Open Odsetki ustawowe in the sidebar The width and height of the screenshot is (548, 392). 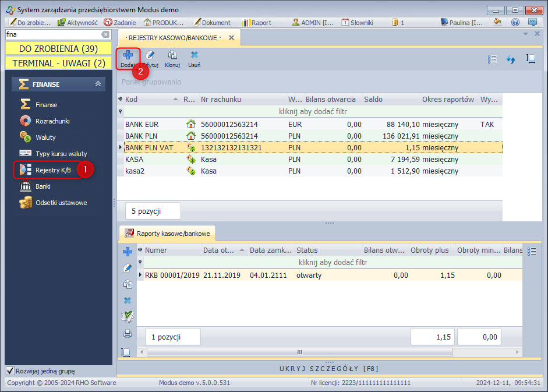click(x=61, y=203)
